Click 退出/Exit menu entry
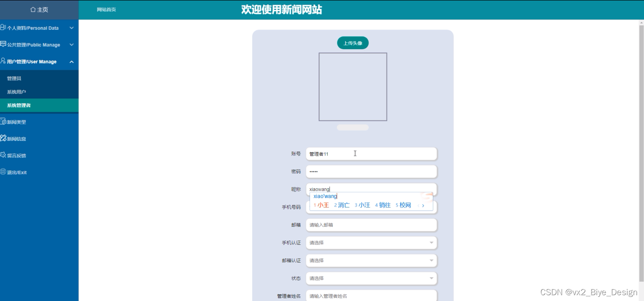This screenshot has width=644, height=301. click(x=39, y=172)
